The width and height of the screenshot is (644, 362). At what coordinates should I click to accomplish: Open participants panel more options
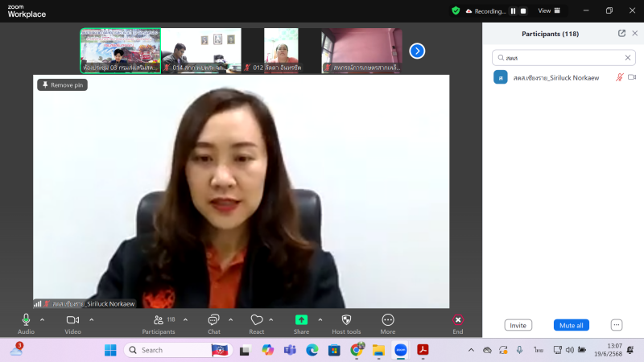pos(617,325)
